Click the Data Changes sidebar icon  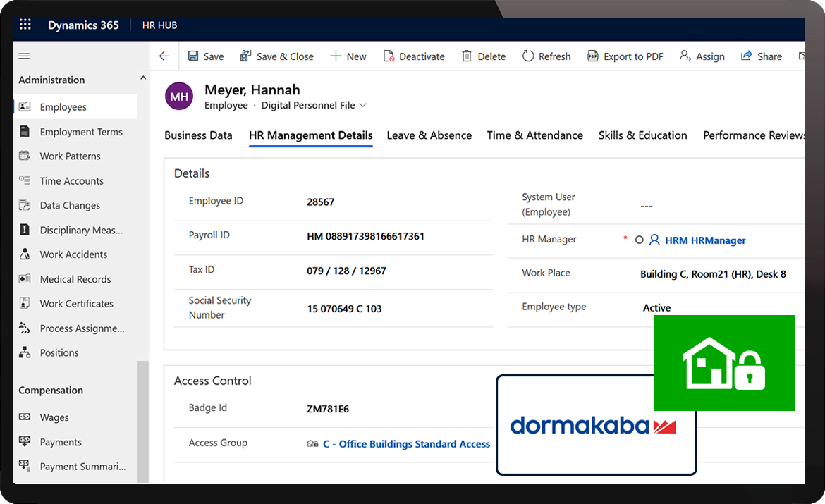[x=25, y=204]
